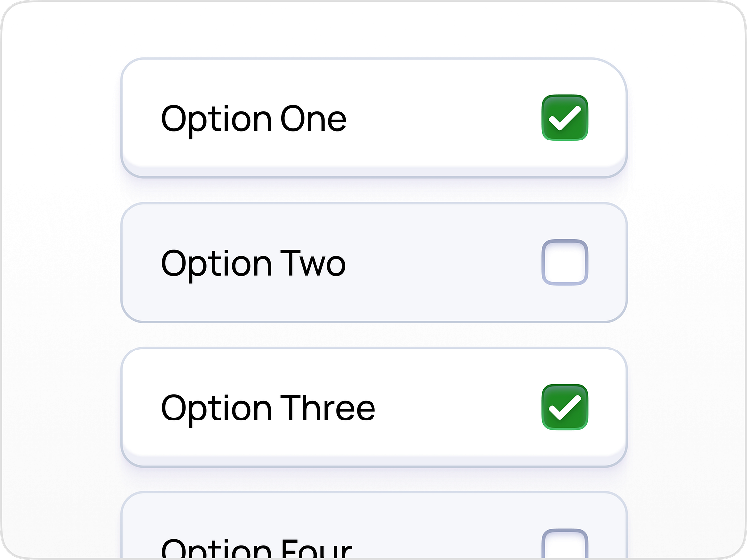Click the Option One text label
Image resolution: width=747 pixels, height=560 pixels.
tap(254, 118)
